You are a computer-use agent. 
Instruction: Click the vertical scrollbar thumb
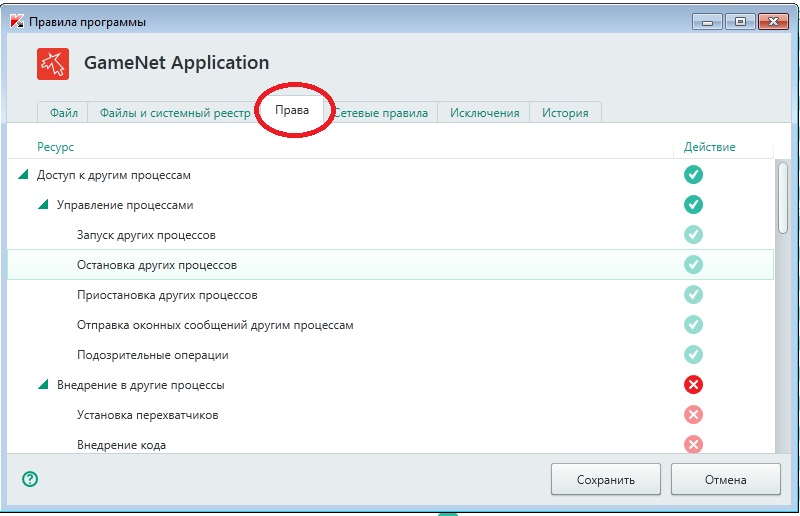click(x=783, y=198)
